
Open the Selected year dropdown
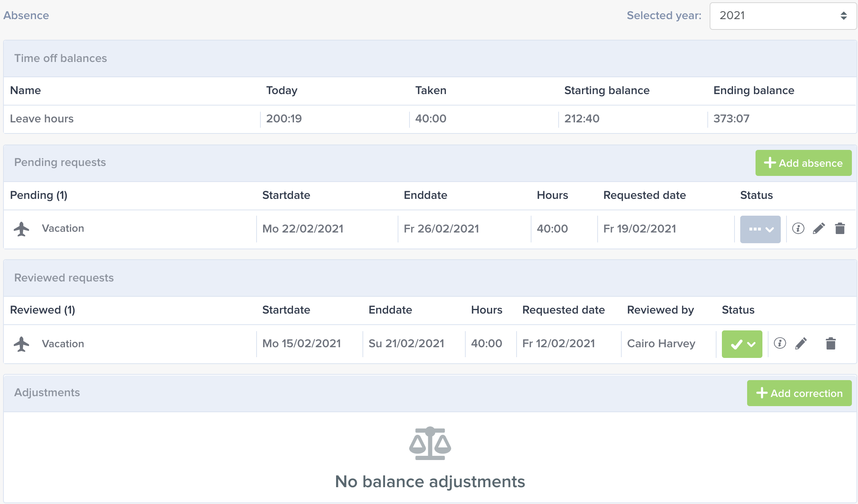click(783, 16)
